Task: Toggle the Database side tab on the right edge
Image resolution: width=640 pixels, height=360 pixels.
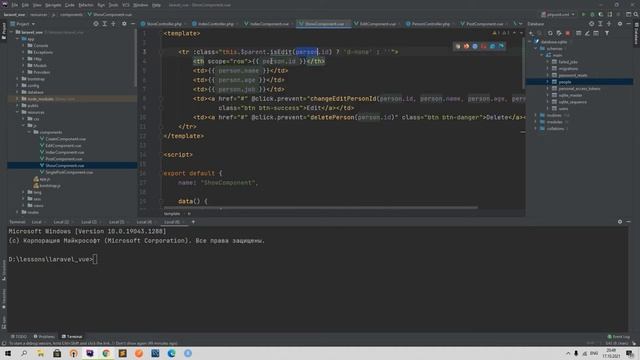Action: 636,33
